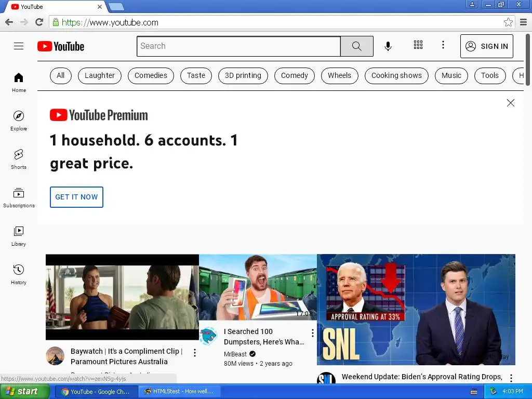
Task: Open Subscriptions in the sidebar
Action: point(19,198)
